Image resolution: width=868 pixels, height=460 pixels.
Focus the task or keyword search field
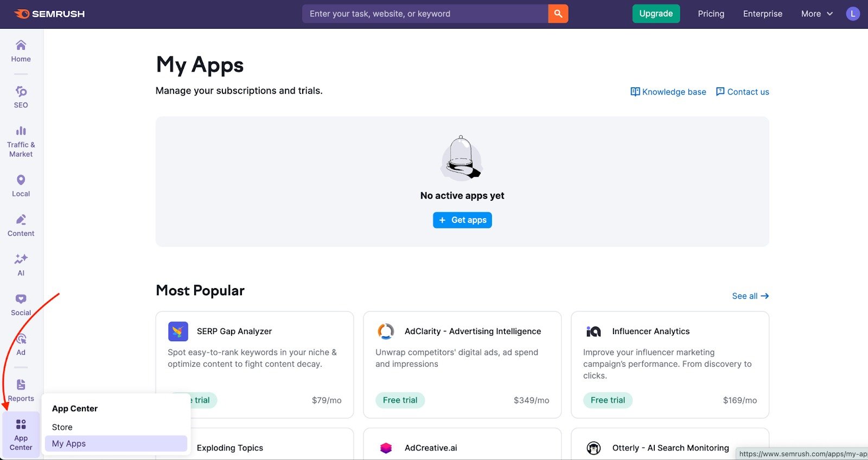425,14
